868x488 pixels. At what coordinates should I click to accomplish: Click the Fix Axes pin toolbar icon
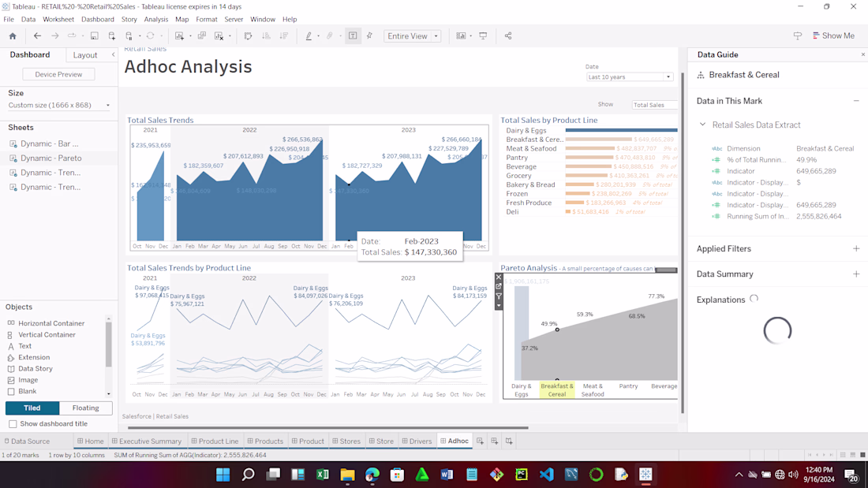[369, 36]
